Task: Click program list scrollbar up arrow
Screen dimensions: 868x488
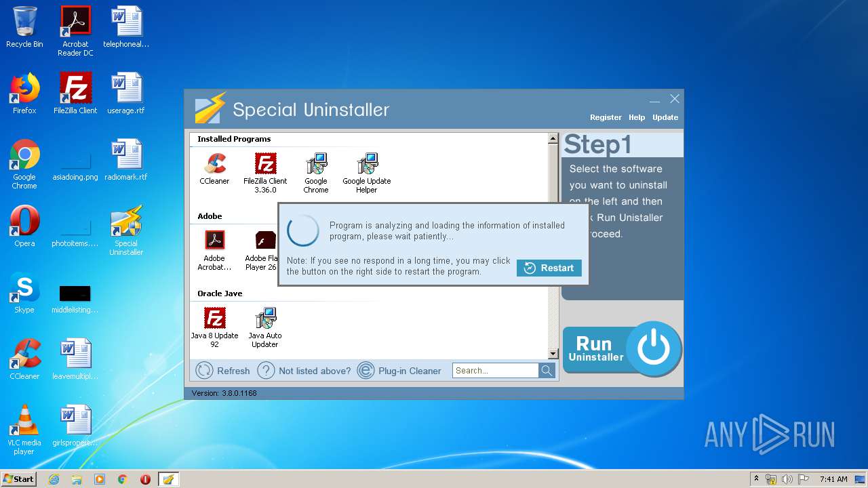Action: pyautogui.click(x=553, y=138)
